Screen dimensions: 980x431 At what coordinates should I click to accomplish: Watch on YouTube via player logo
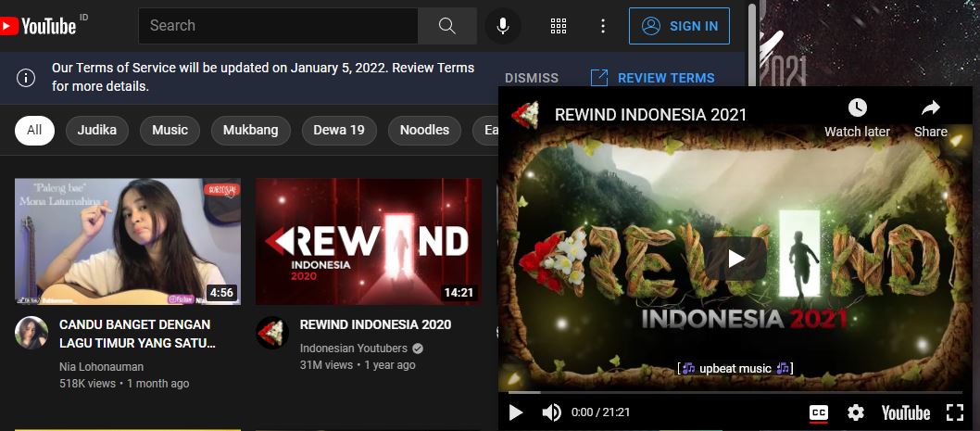point(906,412)
